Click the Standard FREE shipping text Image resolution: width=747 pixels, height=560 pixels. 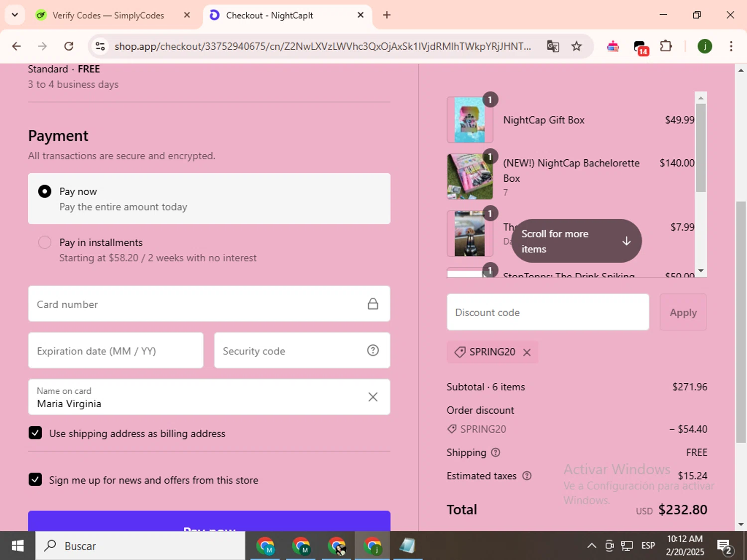[x=64, y=69]
